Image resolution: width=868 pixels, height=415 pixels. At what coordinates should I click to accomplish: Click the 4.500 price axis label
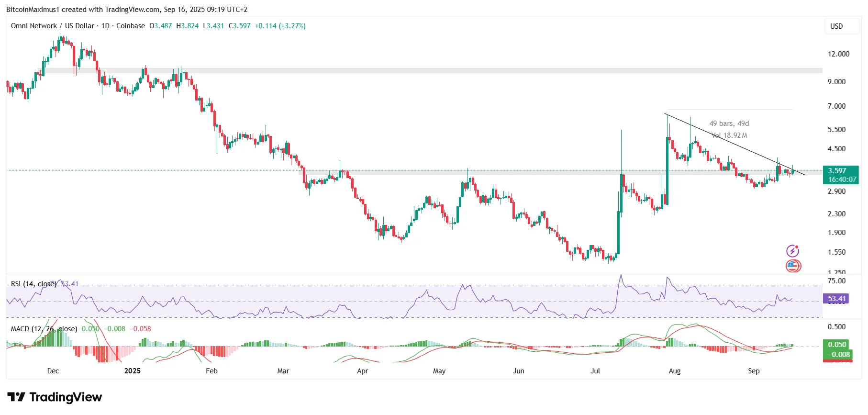[837, 149]
